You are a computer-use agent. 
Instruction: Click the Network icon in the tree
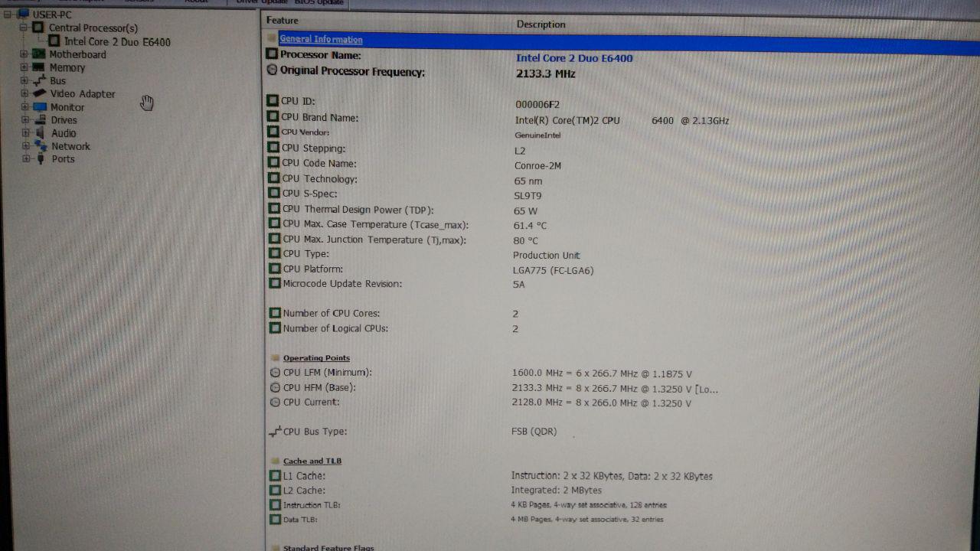[41, 146]
